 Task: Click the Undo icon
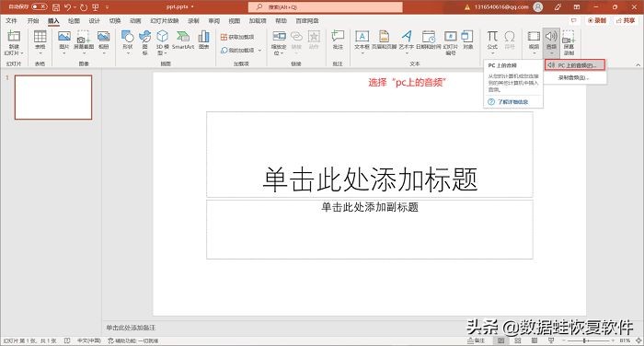click(68, 7)
